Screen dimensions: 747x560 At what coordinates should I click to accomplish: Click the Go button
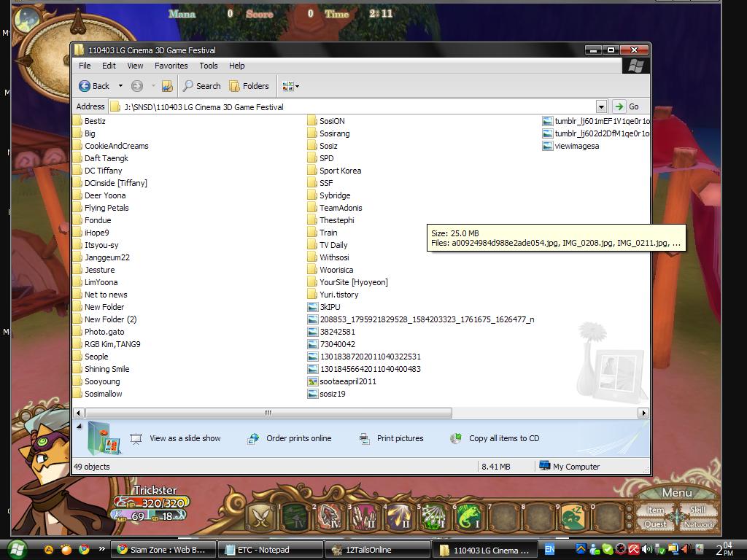(627, 106)
